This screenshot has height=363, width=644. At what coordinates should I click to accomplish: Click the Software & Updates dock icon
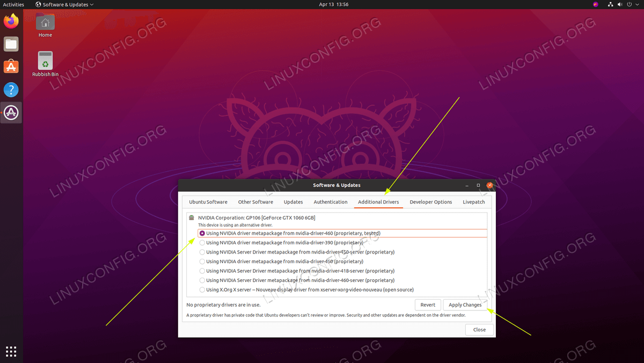pyautogui.click(x=11, y=113)
